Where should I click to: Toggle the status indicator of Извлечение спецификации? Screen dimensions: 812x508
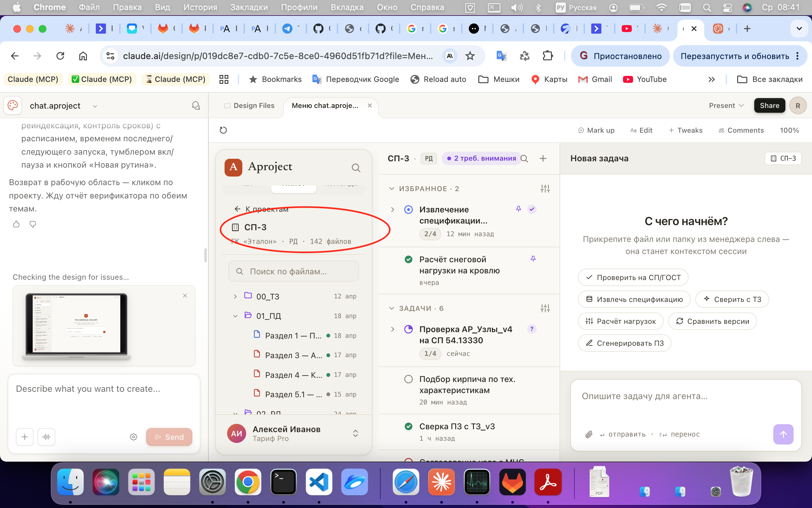pos(408,210)
